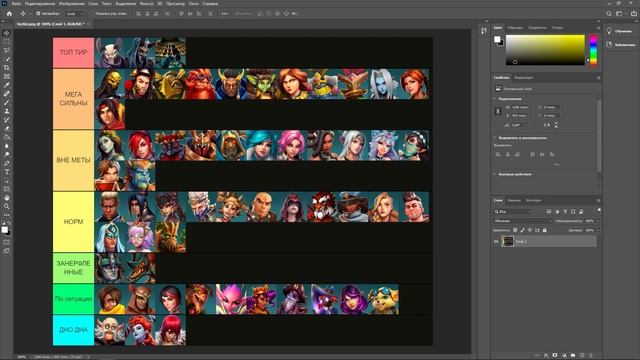Toggle layer filtering switch in Layers panel
This screenshot has width=640, height=360.
click(599, 210)
